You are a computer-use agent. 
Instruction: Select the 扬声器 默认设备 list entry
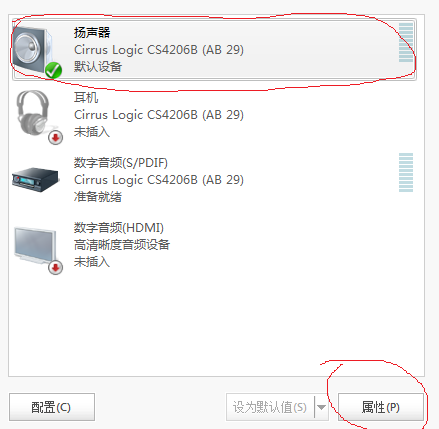click(x=214, y=49)
